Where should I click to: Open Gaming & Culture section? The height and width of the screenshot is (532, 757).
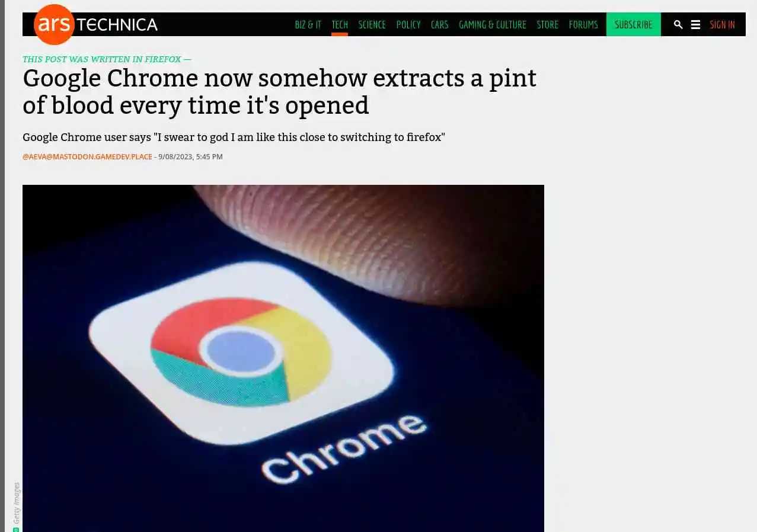(493, 24)
